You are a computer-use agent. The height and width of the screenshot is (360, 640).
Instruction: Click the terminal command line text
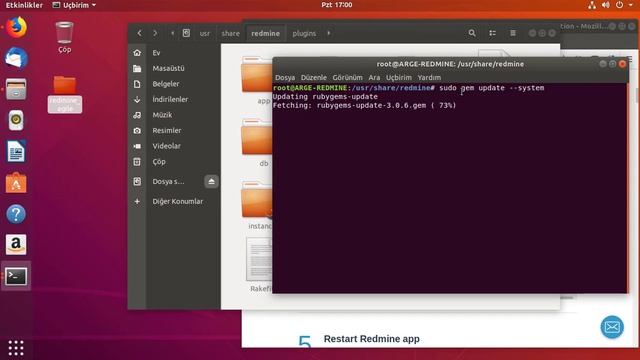pos(408,88)
